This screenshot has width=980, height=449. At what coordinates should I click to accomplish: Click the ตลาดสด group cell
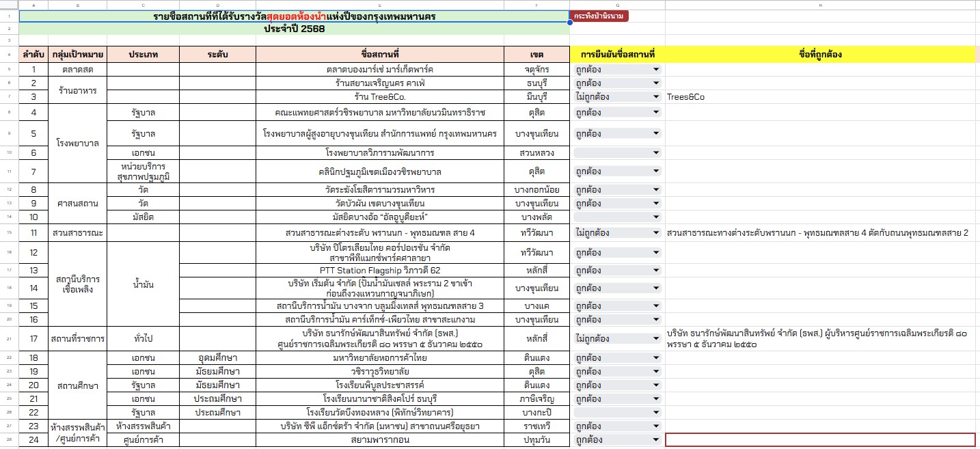click(77, 70)
